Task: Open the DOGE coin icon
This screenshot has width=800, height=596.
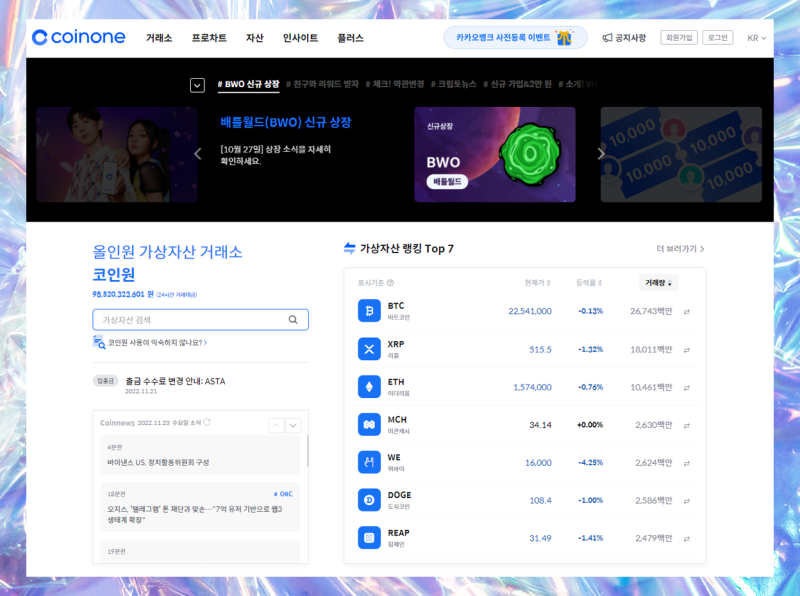Action: coord(369,500)
